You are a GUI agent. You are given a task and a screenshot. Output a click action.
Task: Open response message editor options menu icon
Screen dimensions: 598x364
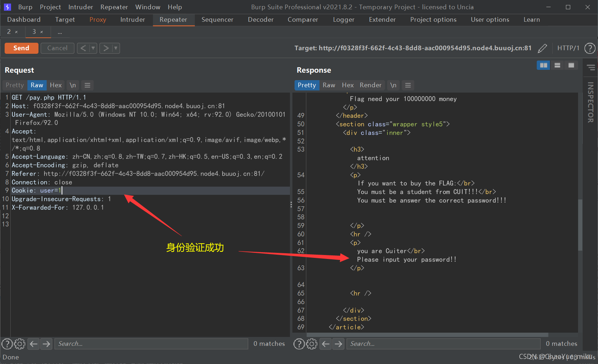tap(408, 85)
